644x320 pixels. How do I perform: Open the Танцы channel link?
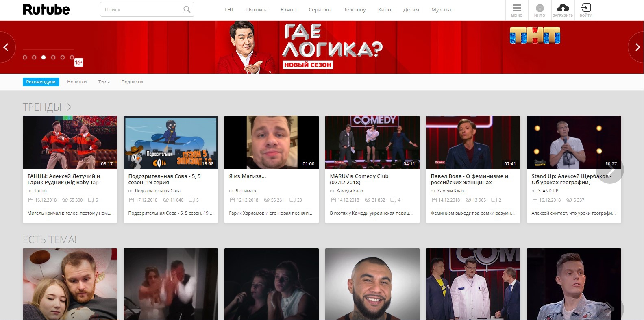click(41, 191)
